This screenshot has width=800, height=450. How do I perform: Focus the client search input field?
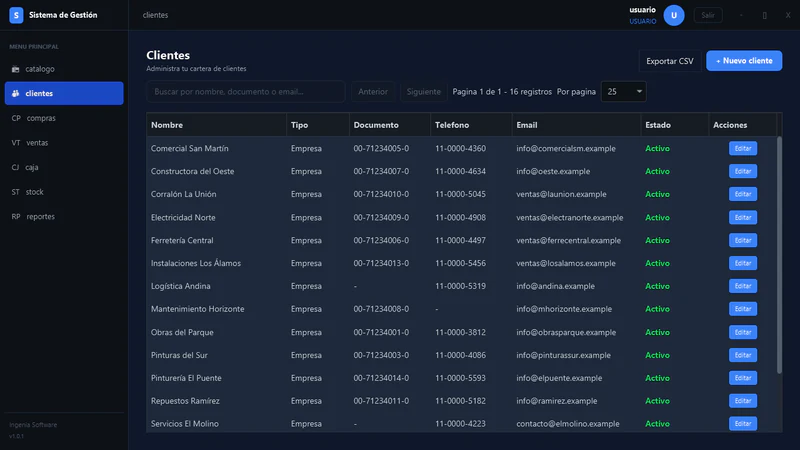point(245,92)
